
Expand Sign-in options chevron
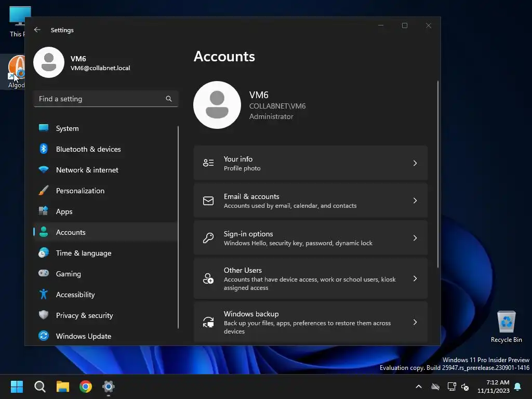[415, 238]
